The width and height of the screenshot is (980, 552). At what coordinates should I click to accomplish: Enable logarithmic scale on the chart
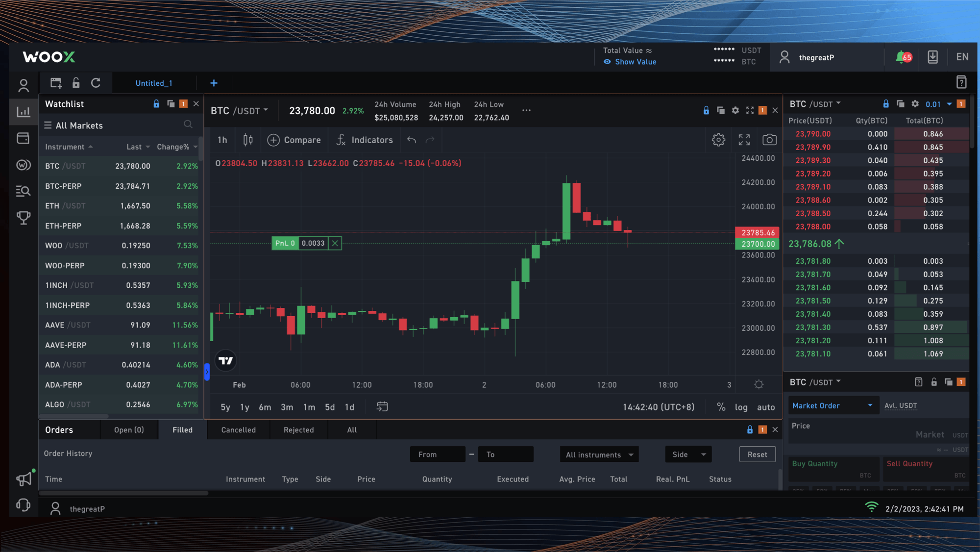tap(741, 407)
